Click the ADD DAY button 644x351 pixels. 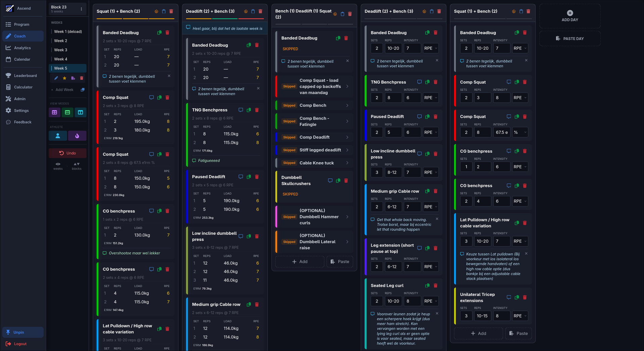(x=570, y=16)
